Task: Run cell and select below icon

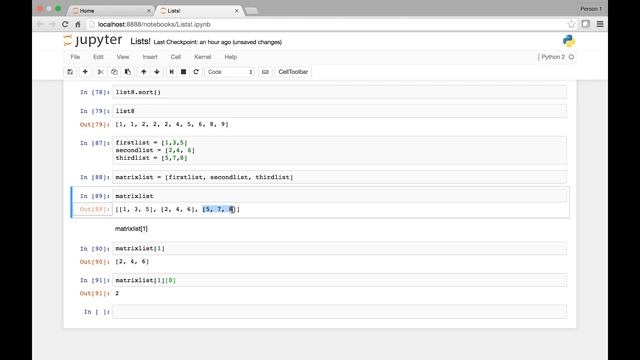Action: [171, 72]
